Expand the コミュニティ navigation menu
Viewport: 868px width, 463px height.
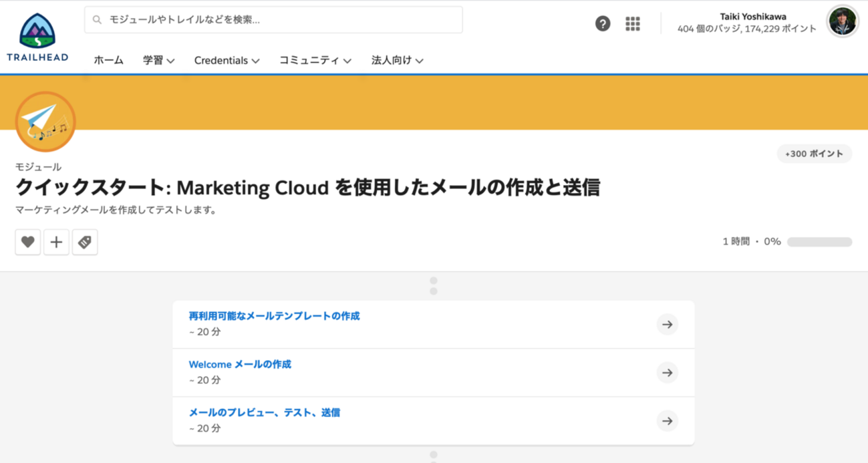click(x=315, y=60)
